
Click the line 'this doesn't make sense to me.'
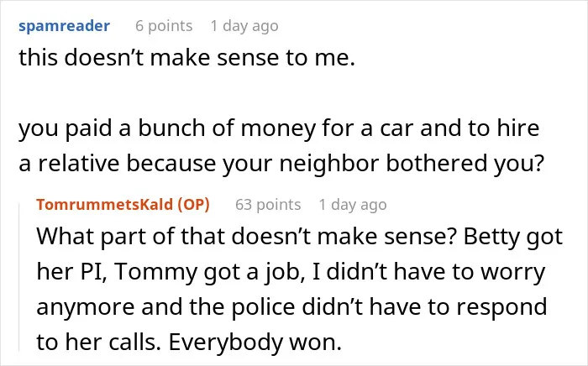coord(186,59)
